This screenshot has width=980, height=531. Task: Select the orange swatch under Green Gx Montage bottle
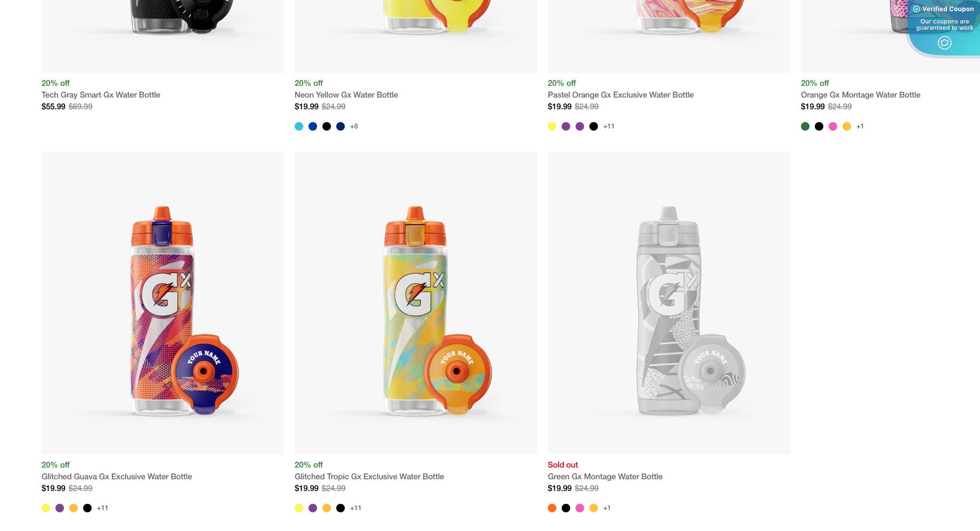click(x=552, y=508)
